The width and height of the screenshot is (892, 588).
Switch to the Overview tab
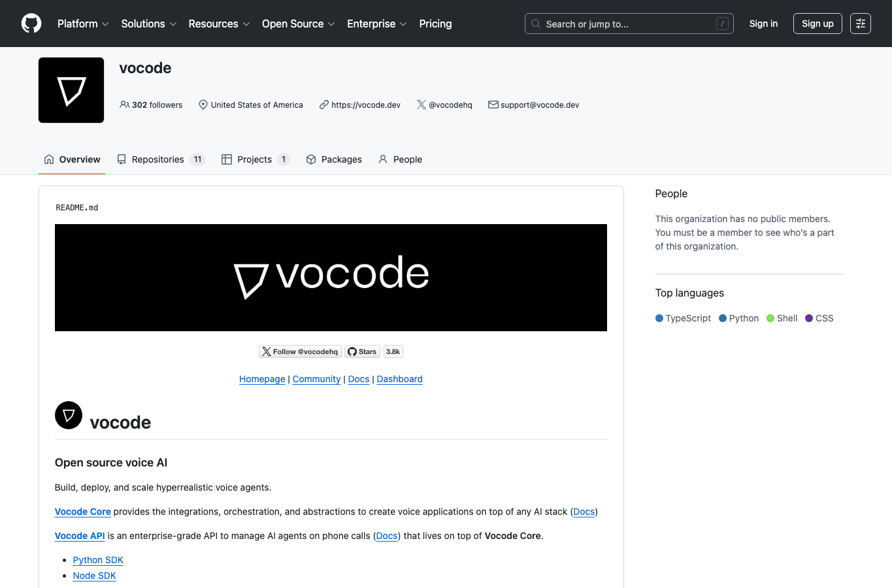pos(72,159)
